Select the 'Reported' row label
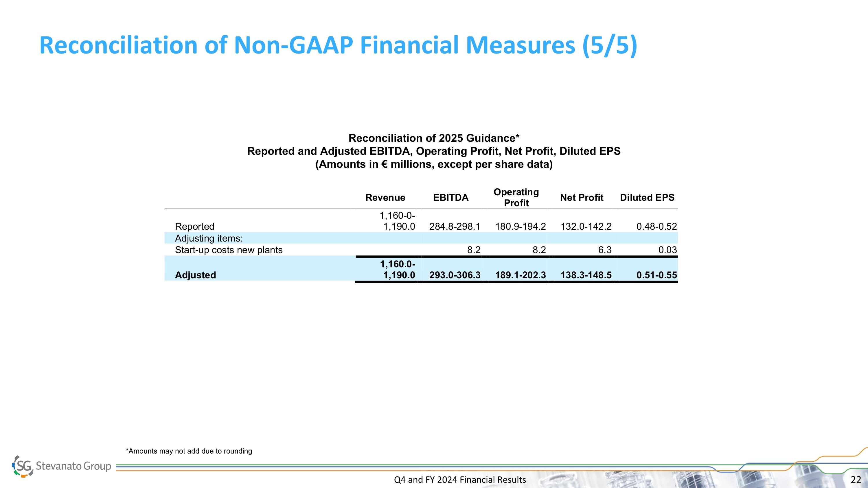868x488 pixels. tap(194, 226)
